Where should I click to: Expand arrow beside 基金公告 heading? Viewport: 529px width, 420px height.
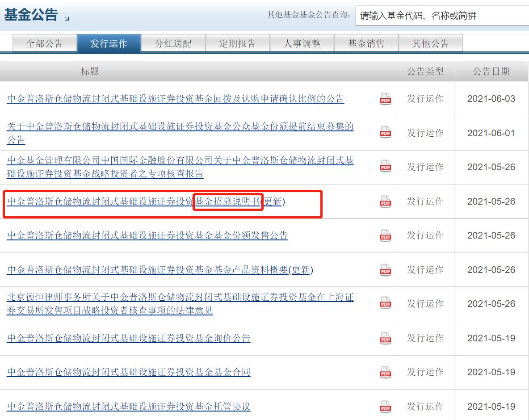click(x=67, y=19)
